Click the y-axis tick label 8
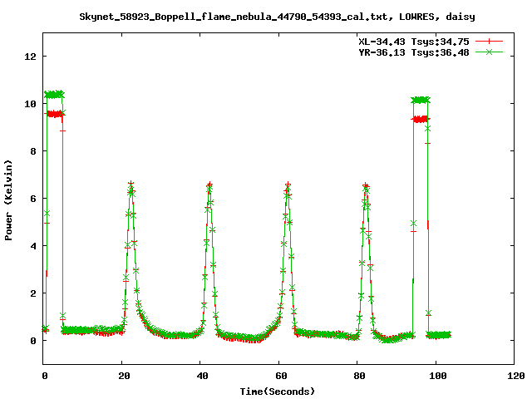Image resolution: width=532 pixels, height=399 pixels. [33, 151]
